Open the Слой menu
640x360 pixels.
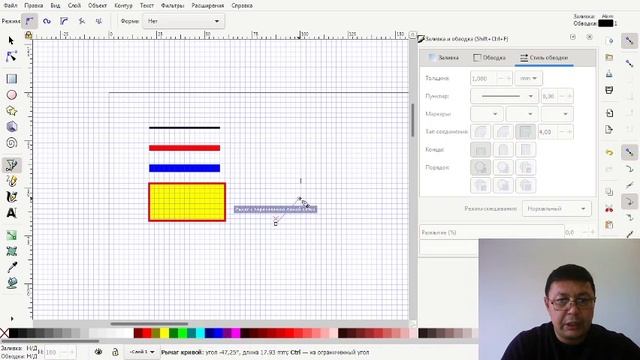click(74, 6)
